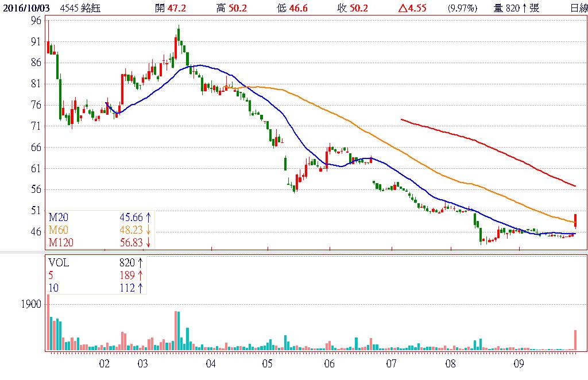588x380 pixels.
Task: Click the up arrow beside 10-day volume 112
Action: tap(141, 288)
